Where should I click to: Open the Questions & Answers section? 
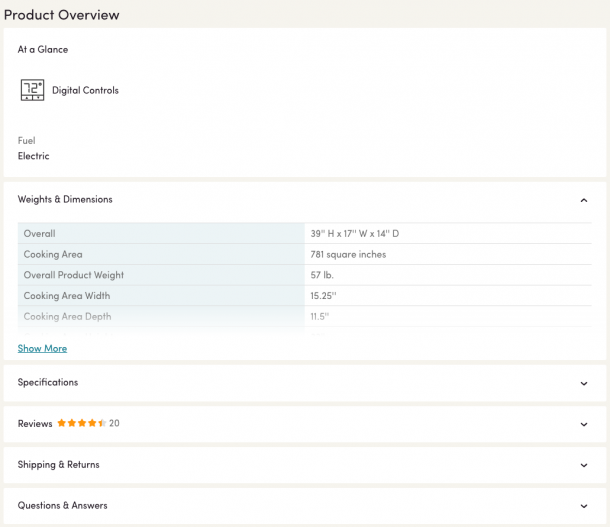tap(305, 506)
